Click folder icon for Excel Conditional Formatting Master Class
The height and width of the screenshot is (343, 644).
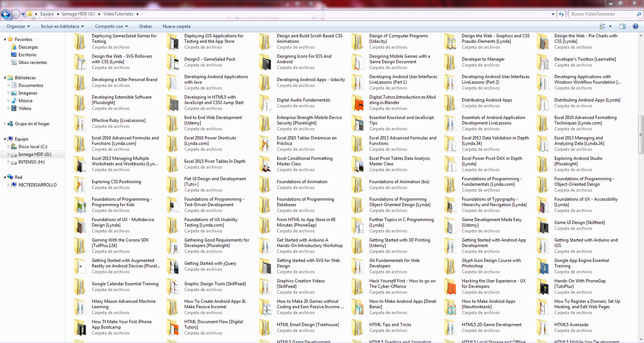pyautogui.click(x=266, y=164)
